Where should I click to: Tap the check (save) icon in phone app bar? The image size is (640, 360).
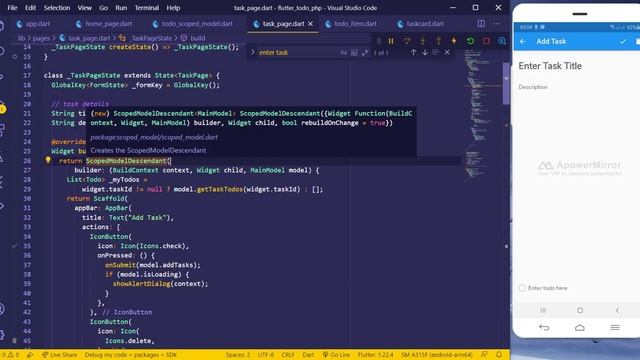point(623,41)
